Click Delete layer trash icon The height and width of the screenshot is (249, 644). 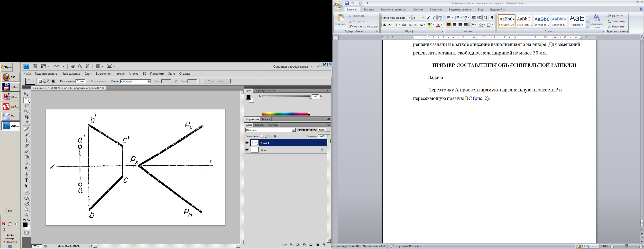click(324, 245)
